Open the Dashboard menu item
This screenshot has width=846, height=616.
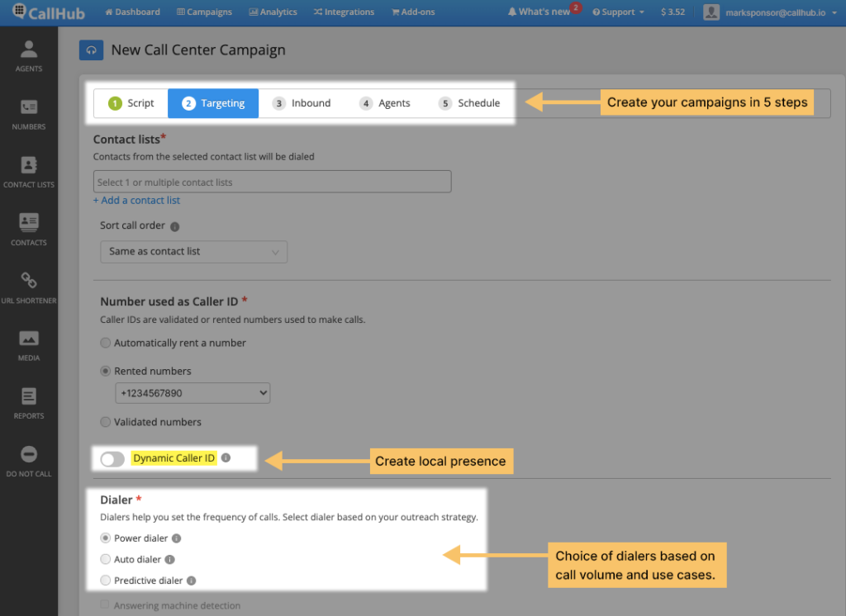[132, 12]
